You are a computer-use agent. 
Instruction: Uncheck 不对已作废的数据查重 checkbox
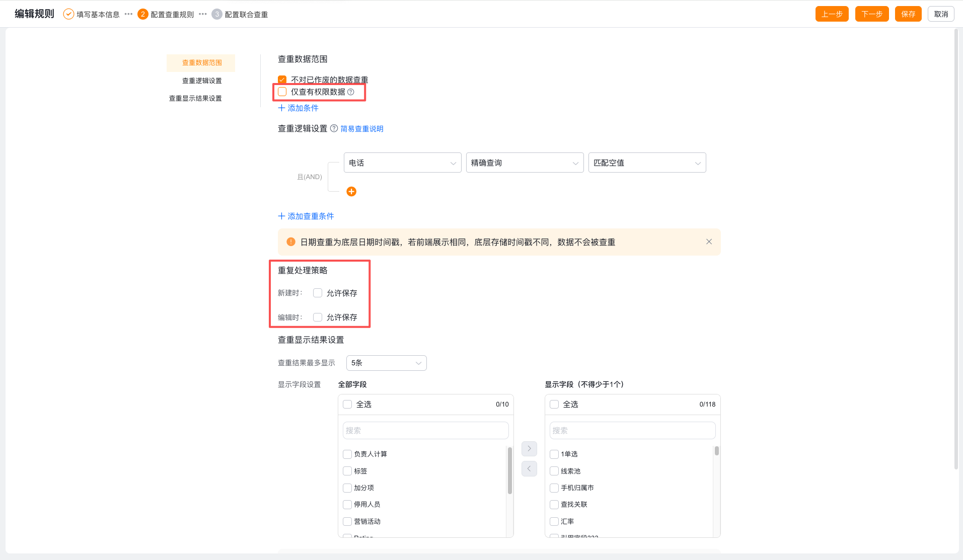coord(282,79)
